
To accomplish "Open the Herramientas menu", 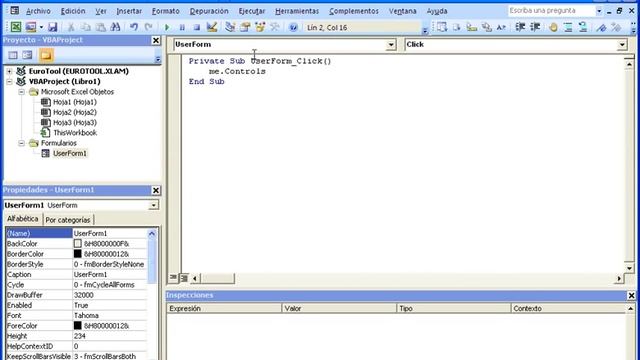I will (297, 11).
